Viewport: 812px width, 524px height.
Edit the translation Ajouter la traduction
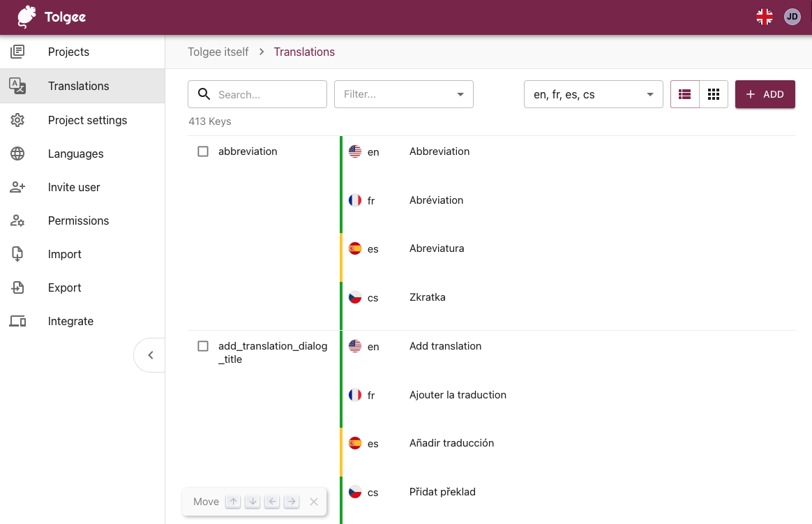458,394
